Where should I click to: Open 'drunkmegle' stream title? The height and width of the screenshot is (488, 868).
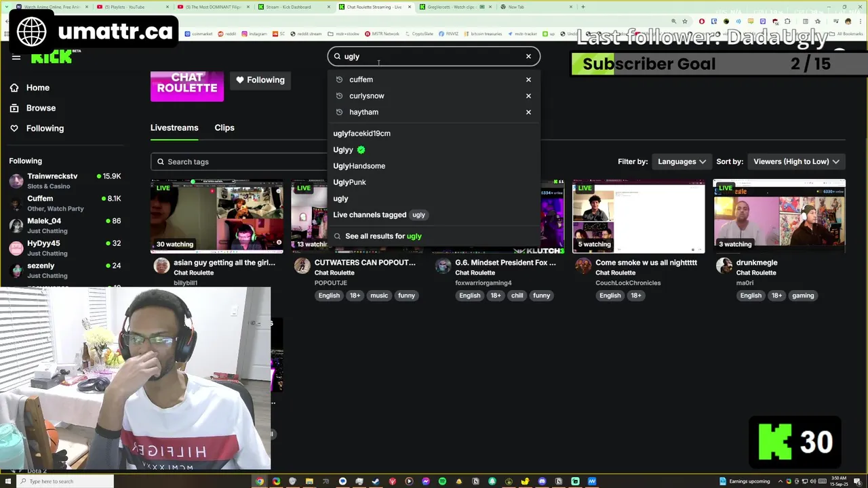[757, 262]
